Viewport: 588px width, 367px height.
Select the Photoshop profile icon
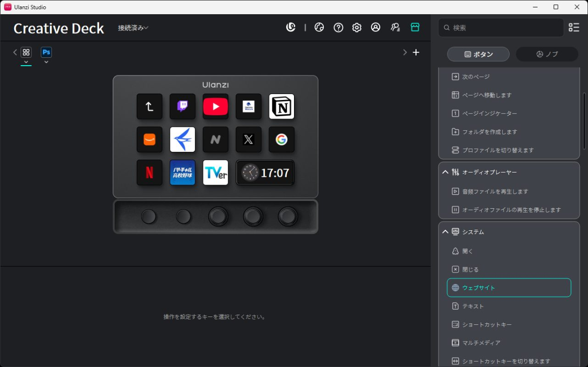click(46, 52)
